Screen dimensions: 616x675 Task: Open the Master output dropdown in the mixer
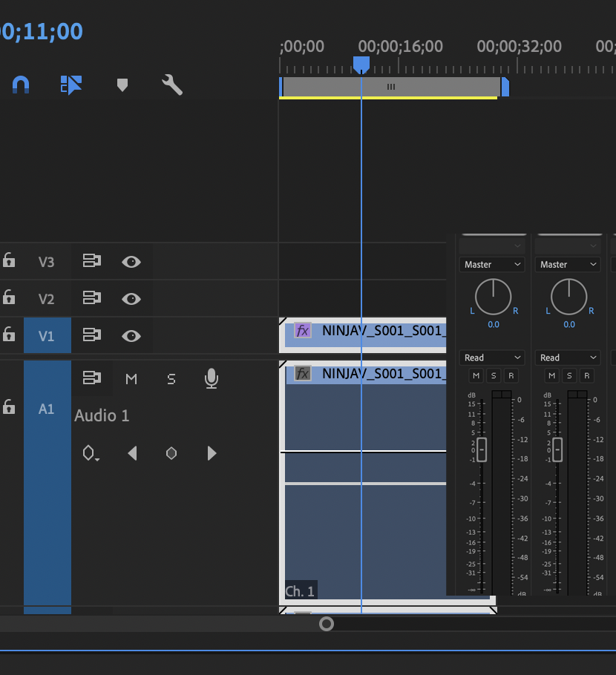[491, 264]
